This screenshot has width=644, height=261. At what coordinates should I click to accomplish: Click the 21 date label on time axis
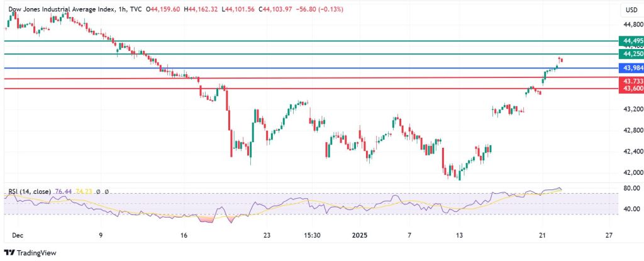[x=541, y=235]
